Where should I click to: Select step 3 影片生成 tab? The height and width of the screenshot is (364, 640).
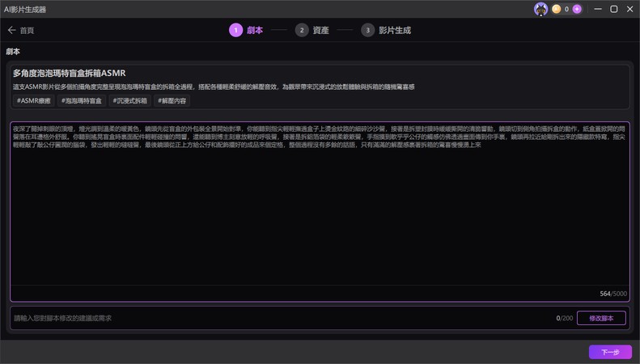point(386,30)
